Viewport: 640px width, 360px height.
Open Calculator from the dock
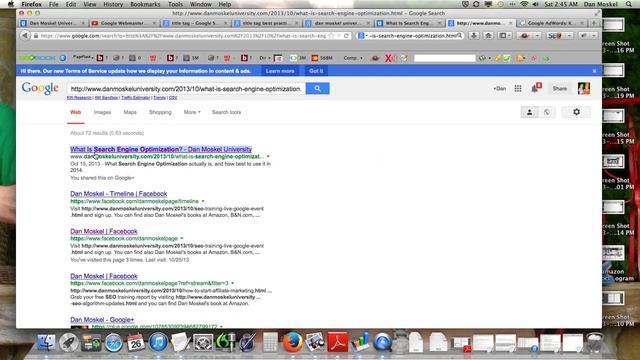[x=270, y=342]
